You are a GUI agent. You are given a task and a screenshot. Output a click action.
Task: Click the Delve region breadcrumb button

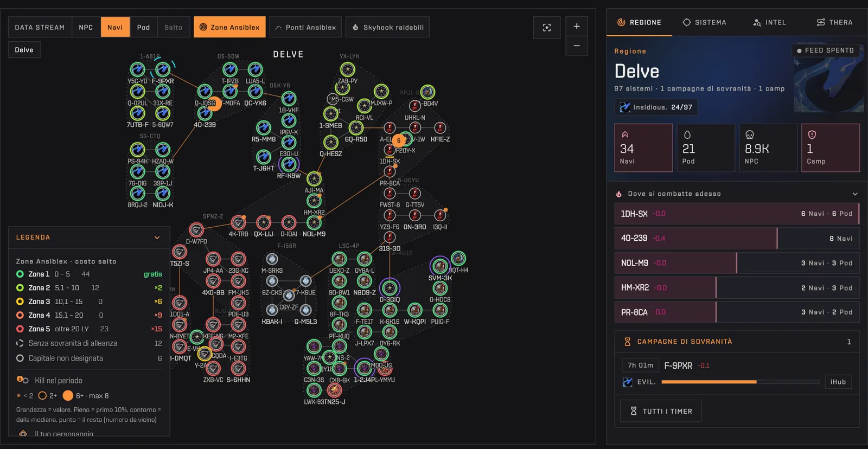pos(24,50)
